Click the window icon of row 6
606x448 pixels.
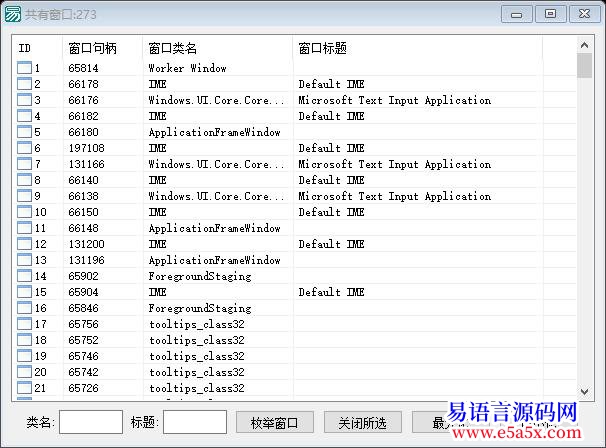point(24,148)
